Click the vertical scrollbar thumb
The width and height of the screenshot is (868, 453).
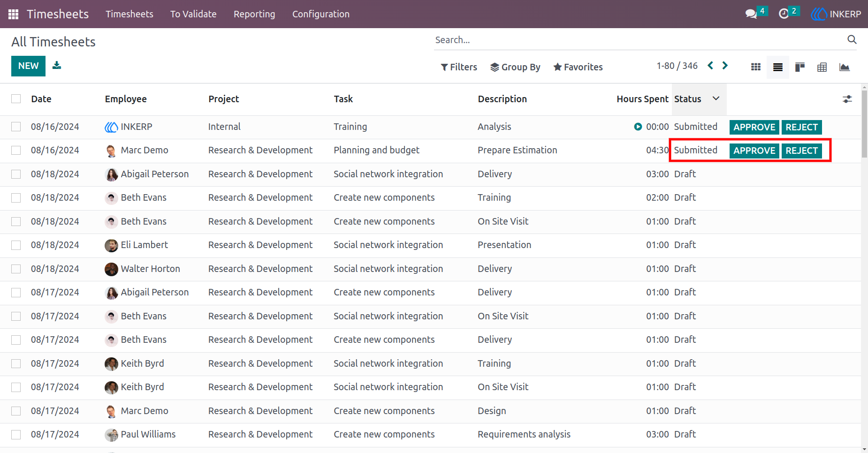(864, 124)
